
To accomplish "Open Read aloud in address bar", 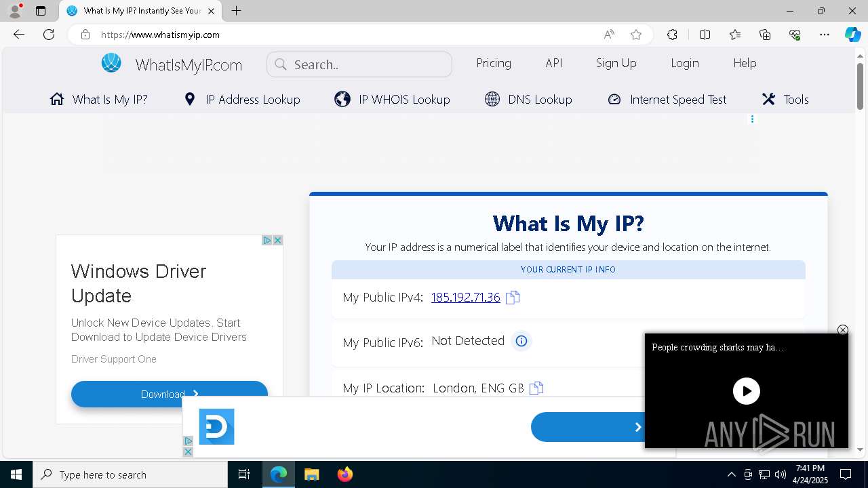I will pos(609,35).
